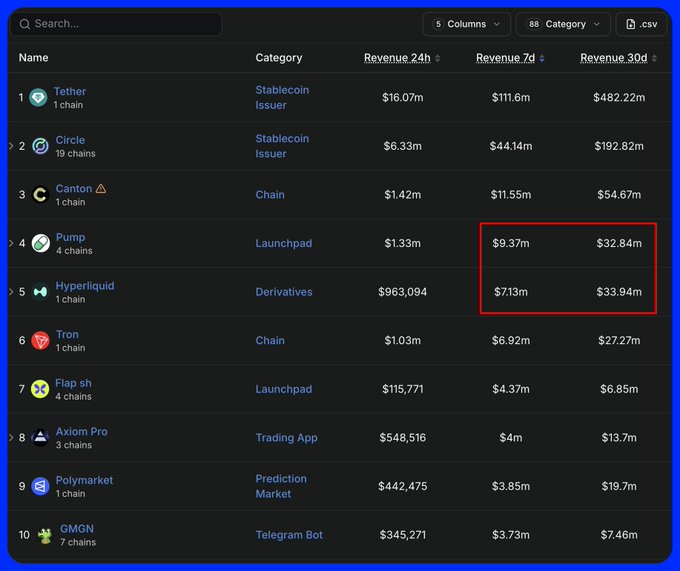This screenshot has height=571, width=680.
Task: Open the Canton protocol link
Action: click(74, 189)
